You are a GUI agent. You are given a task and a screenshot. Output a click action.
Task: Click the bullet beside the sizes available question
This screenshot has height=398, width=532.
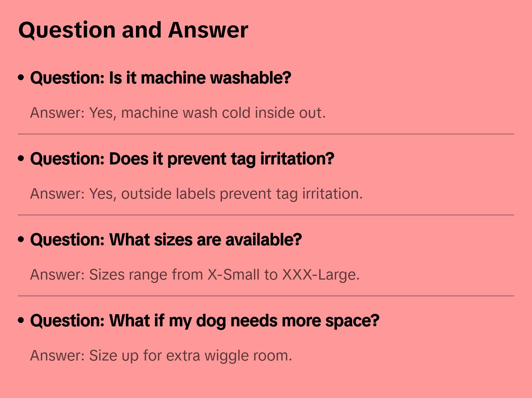[x=21, y=239]
